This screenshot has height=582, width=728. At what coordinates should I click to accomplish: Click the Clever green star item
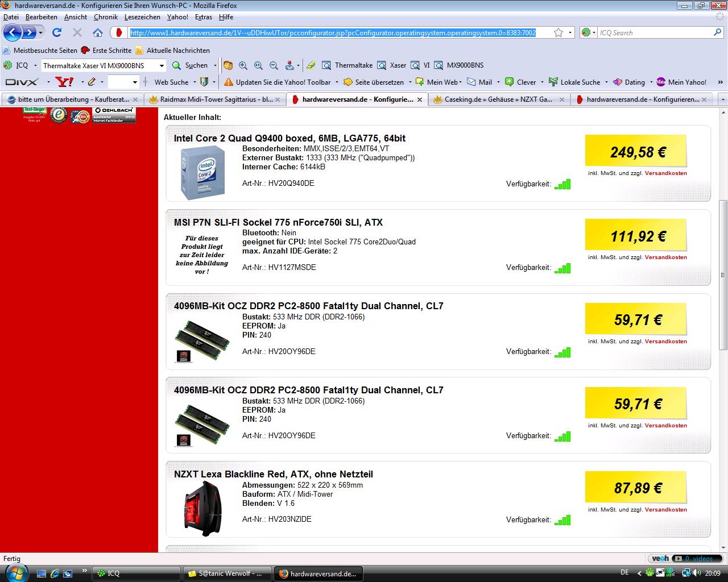(520, 82)
